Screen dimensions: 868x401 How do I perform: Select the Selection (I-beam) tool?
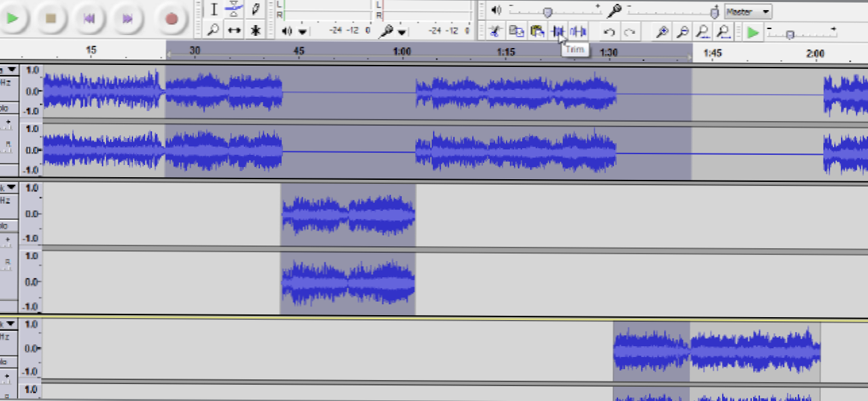click(x=214, y=9)
